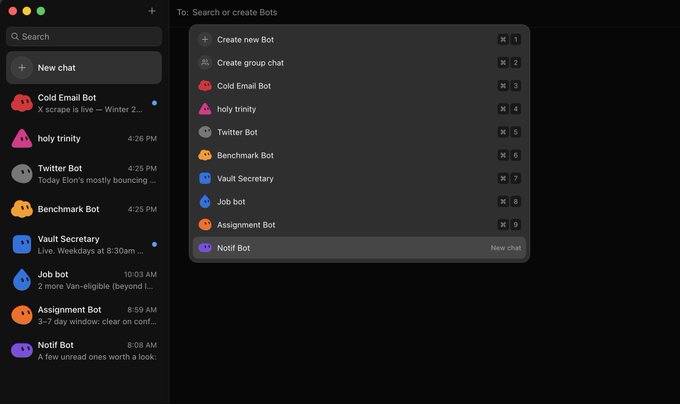Click 'Today Elon's mostly bouncing' preview text

click(x=97, y=180)
